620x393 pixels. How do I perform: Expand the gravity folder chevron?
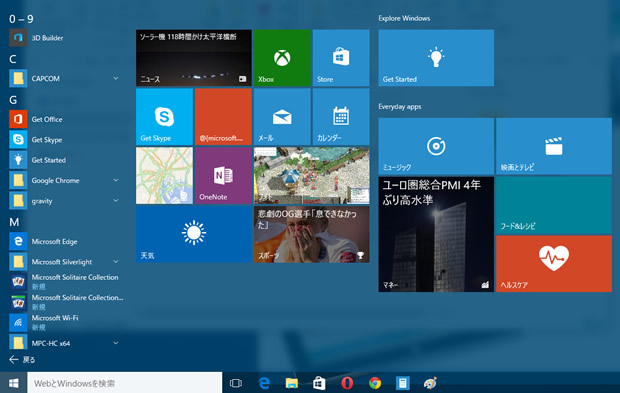coord(115,200)
